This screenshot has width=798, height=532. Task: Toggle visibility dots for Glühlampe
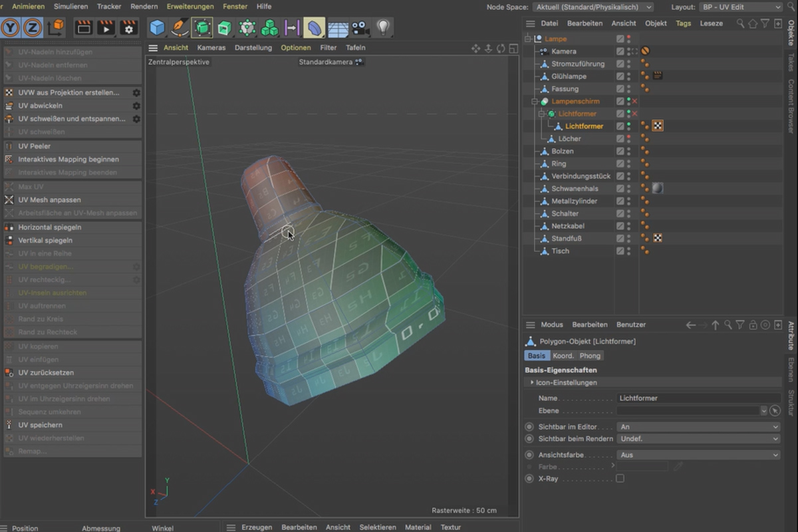pyautogui.click(x=628, y=76)
